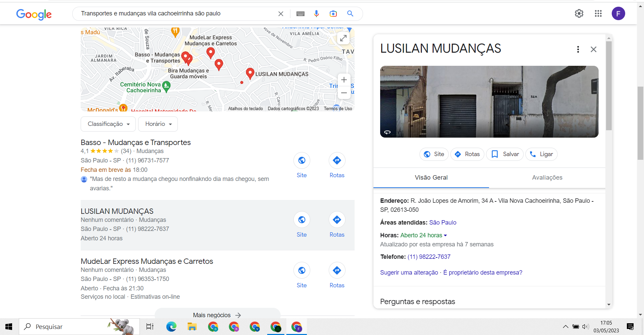Get directions to Basso Mudanças
This screenshot has width=644, height=335.
pos(337,160)
